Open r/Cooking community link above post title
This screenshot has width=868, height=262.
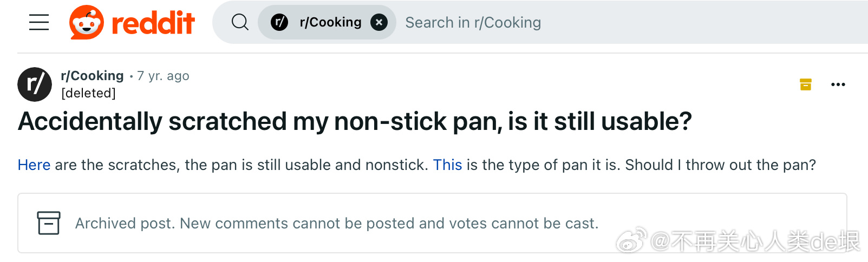[92, 76]
